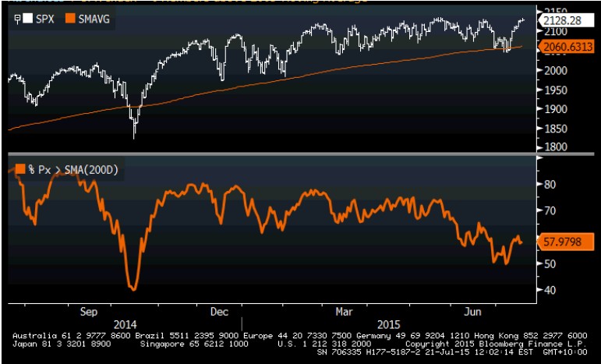This screenshot has width=601, height=364.
Task: Click the 2014 year label
Action: (125, 325)
